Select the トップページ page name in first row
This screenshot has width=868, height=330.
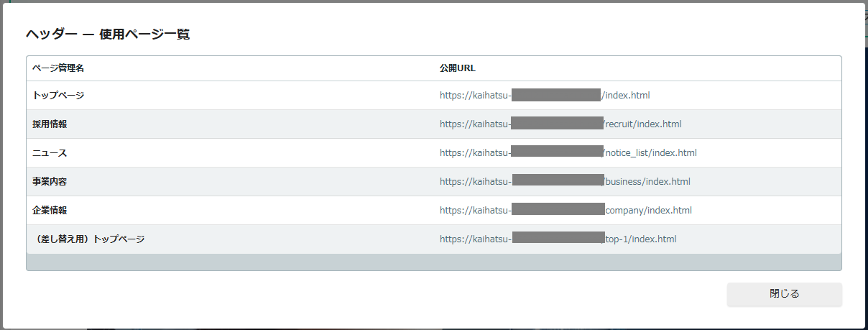pyautogui.click(x=58, y=95)
